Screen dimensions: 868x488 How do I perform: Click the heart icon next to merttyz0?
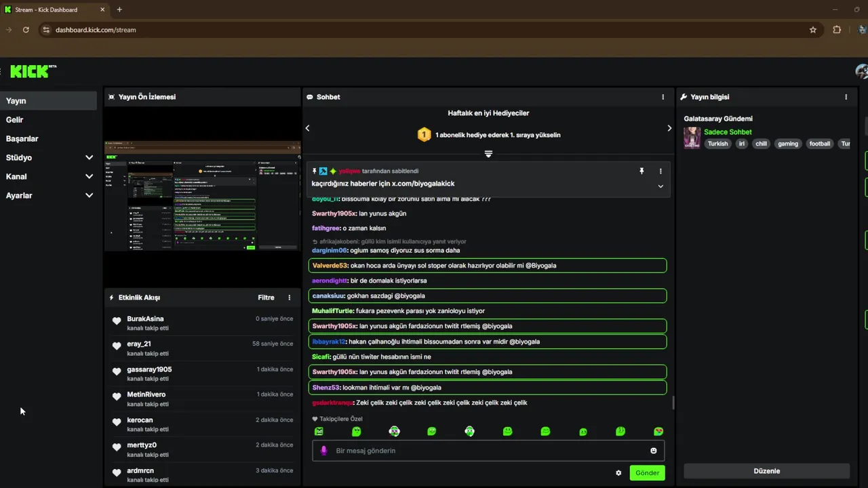(x=117, y=447)
